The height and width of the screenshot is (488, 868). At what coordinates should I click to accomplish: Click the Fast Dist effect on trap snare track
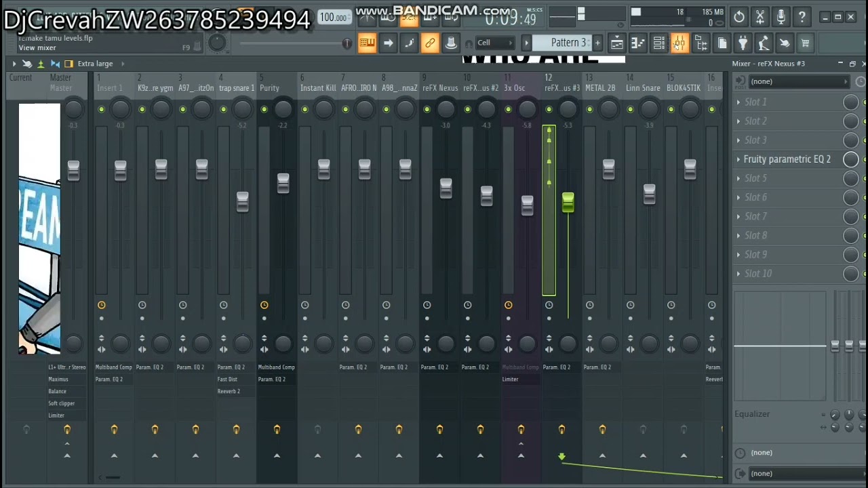click(227, 380)
